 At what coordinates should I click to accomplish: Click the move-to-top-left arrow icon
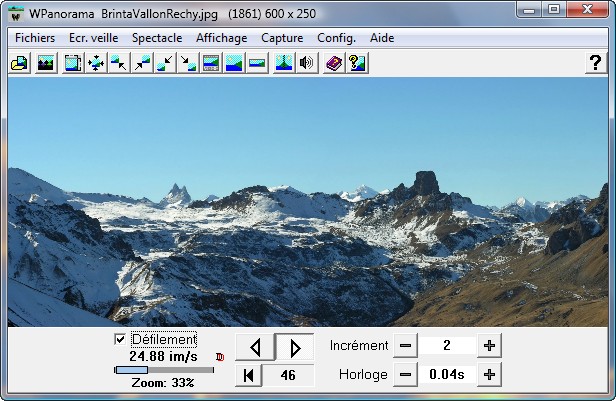point(119,63)
